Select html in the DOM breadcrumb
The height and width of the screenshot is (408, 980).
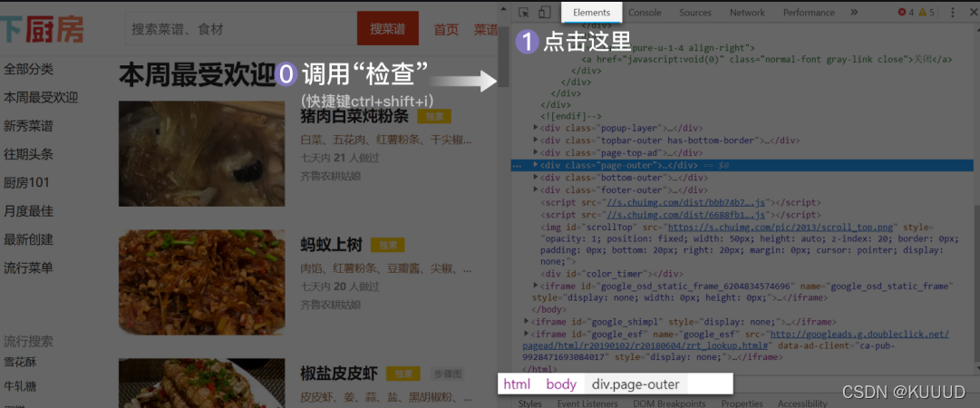[517, 384]
